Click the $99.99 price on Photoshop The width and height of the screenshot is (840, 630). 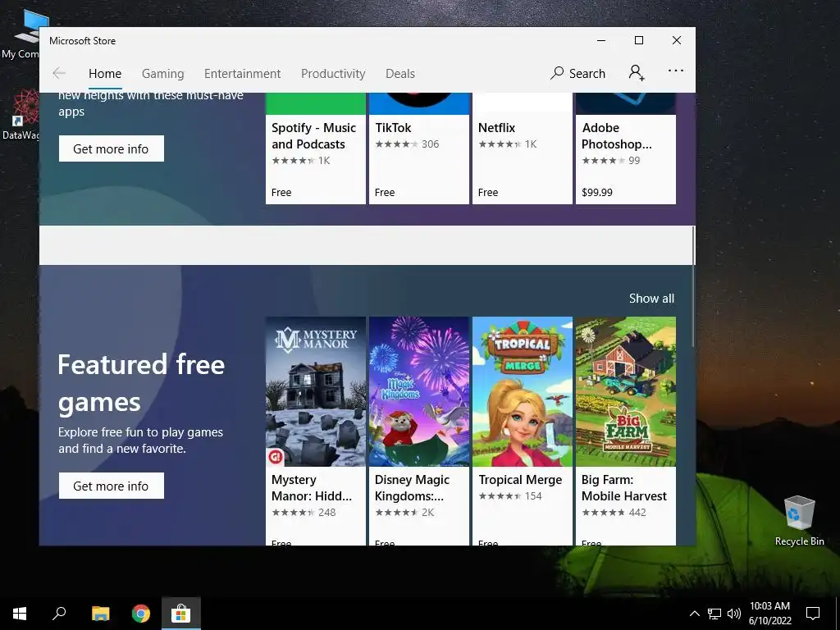tap(597, 192)
